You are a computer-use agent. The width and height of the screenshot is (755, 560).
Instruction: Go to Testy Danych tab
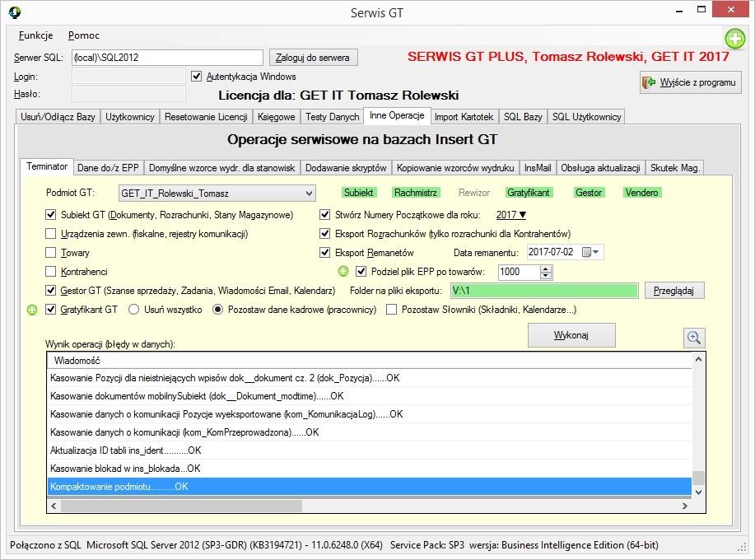point(333,116)
